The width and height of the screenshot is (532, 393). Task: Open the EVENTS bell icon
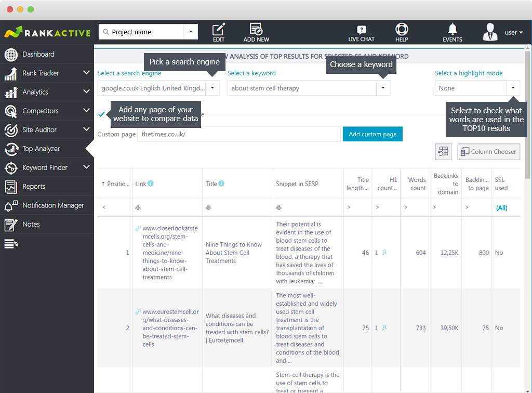(453, 33)
